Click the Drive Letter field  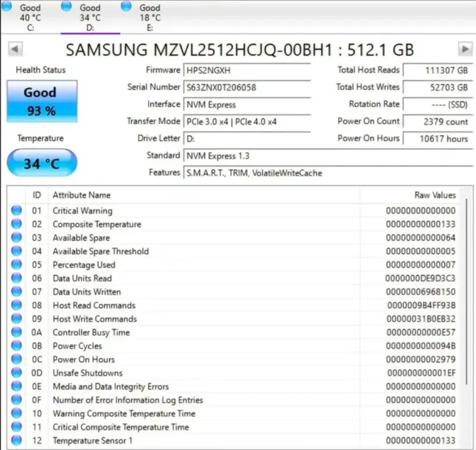point(247,139)
